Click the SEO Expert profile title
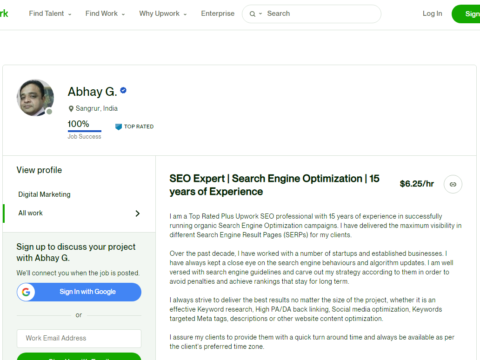The image size is (480, 360). tap(274, 185)
